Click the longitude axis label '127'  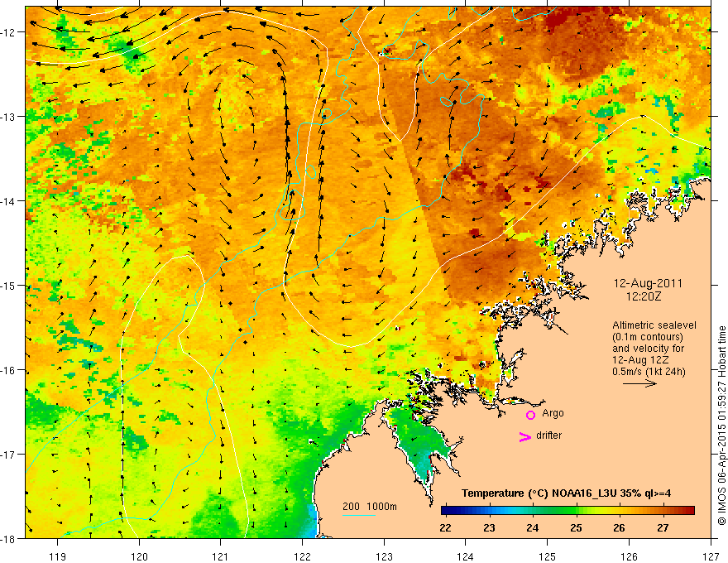tap(711, 556)
